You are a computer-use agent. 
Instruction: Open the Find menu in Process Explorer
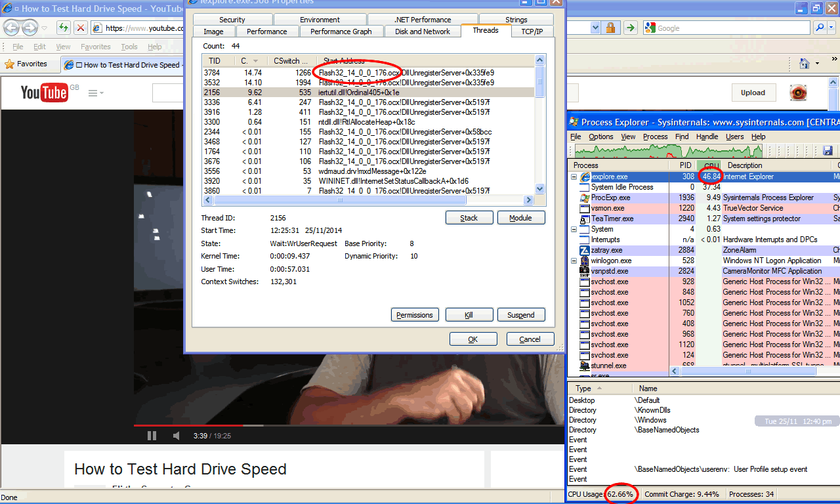[x=682, y=136]
